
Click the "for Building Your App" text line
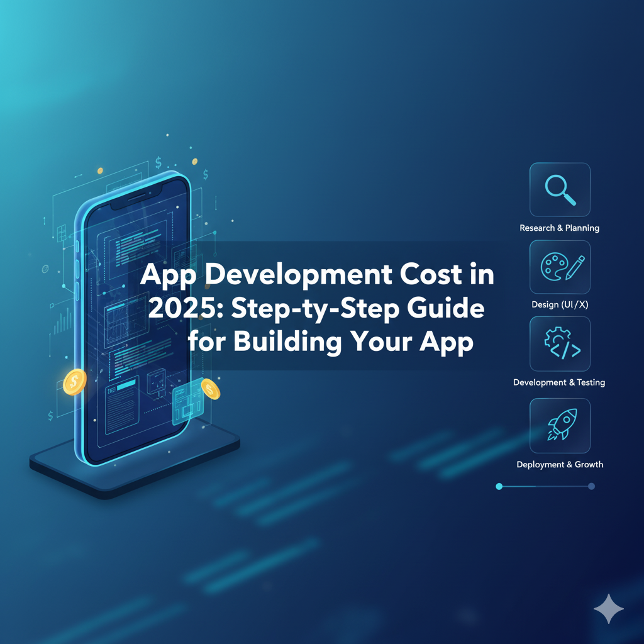pyautogui.click(x=330, y=343)
